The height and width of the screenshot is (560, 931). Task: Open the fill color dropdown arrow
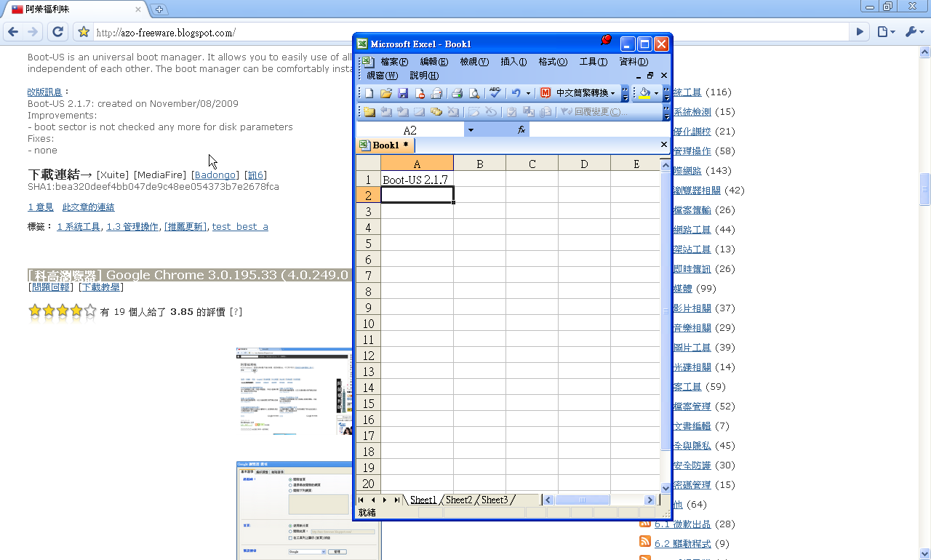click(656, 93)
